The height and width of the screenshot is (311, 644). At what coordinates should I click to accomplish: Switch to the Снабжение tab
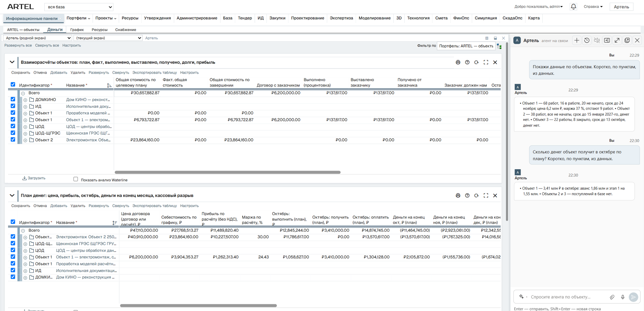(126, 30)
